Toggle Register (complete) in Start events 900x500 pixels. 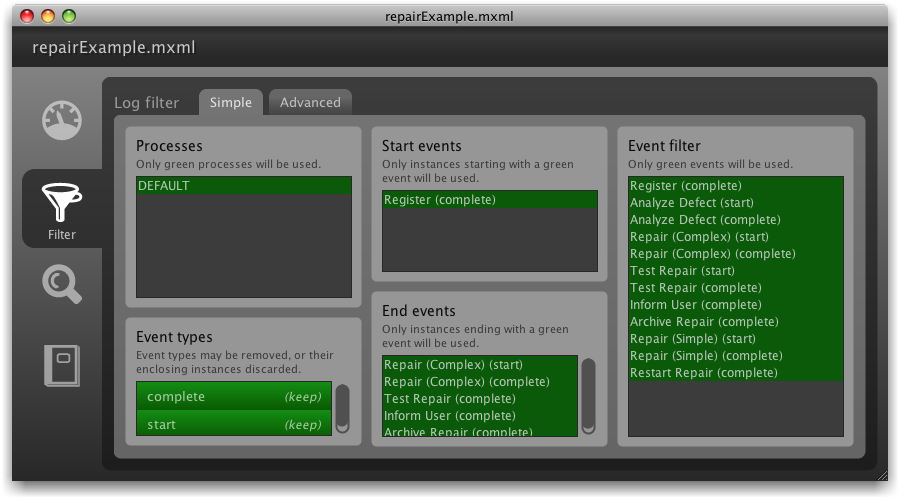point(489,200)
